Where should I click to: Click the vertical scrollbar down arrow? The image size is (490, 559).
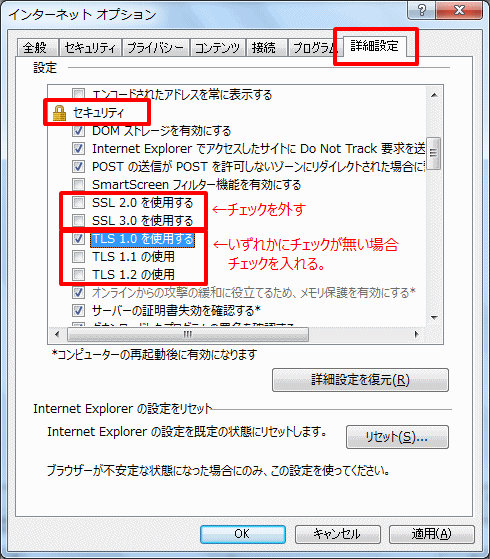pyautogui.click(x=434, y=317)
